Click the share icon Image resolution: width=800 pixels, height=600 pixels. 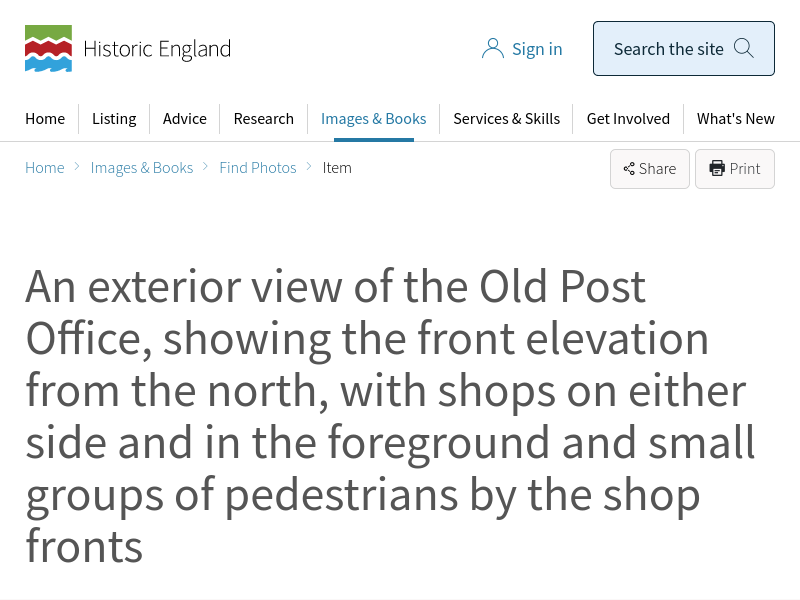[629, 169]
